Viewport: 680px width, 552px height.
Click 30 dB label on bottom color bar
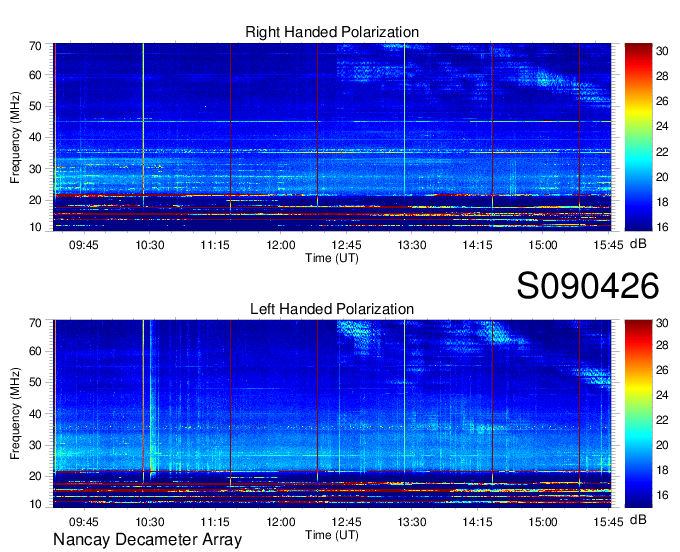[662, 323]
